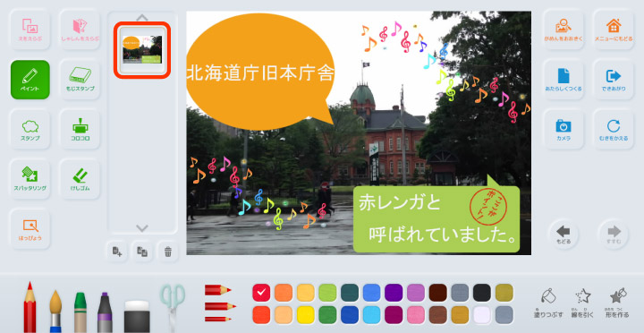Click the むきをかえる rotate icon
The height and width of the screenshot is (333, 644).
pos(614,129)
